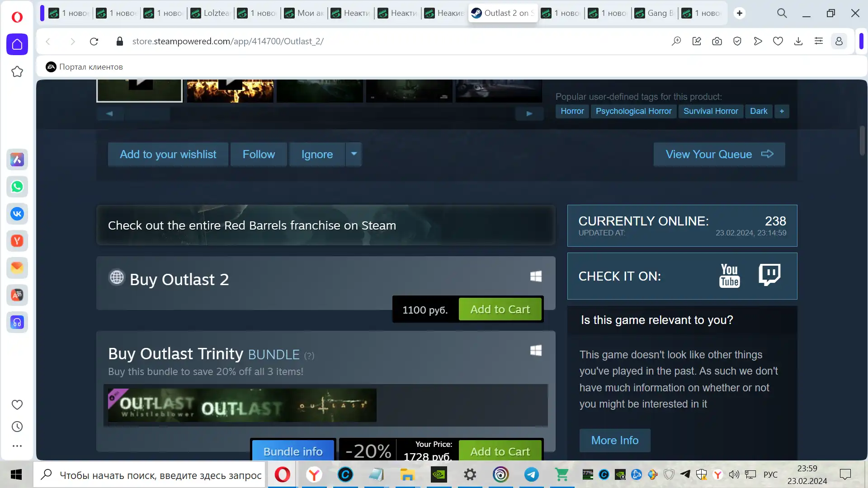Add another tag with plus button

782,111
